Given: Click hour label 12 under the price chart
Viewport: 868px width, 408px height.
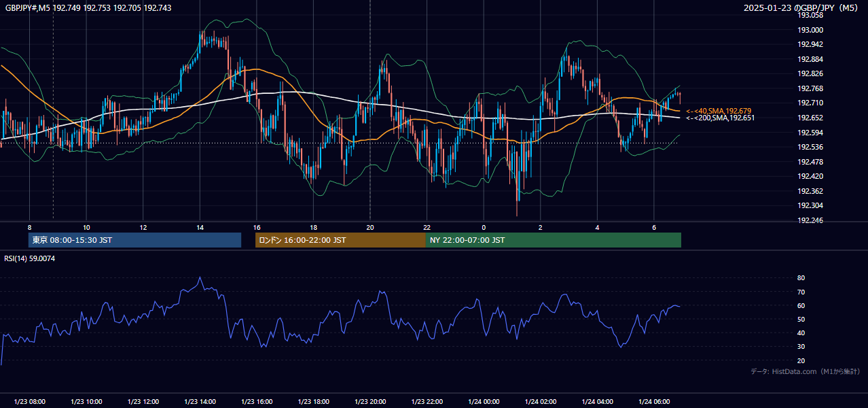Looking at the screenshot, I should (143, 227).
